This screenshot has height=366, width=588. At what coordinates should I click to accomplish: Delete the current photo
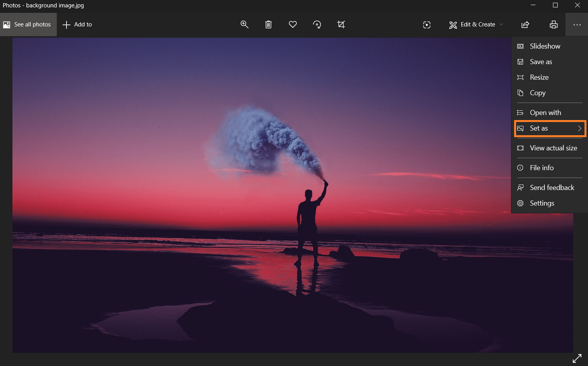[268, 24]
